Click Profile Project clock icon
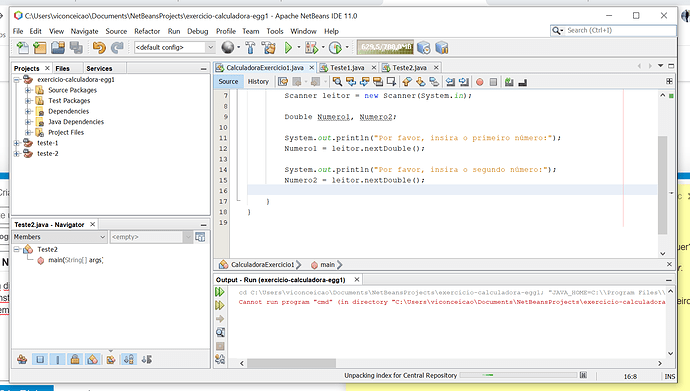The width and height of the screenshot is (690, 391). [x=335, y=48]
